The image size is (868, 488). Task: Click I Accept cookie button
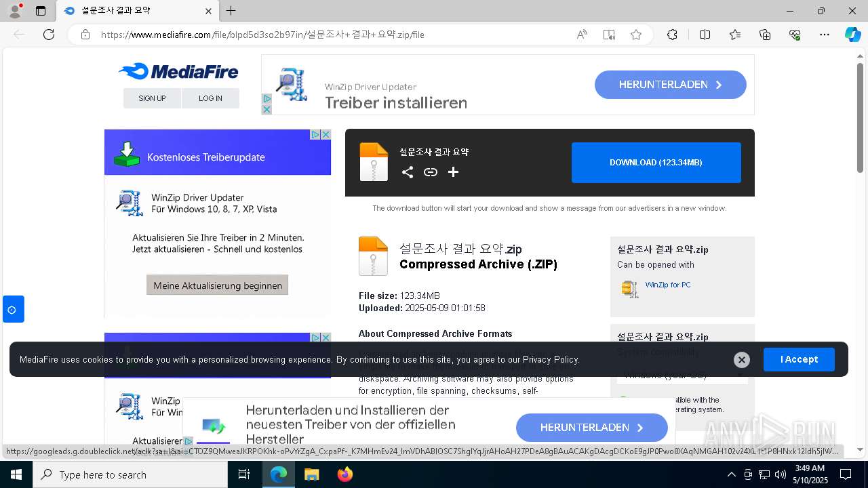(799, 359)
